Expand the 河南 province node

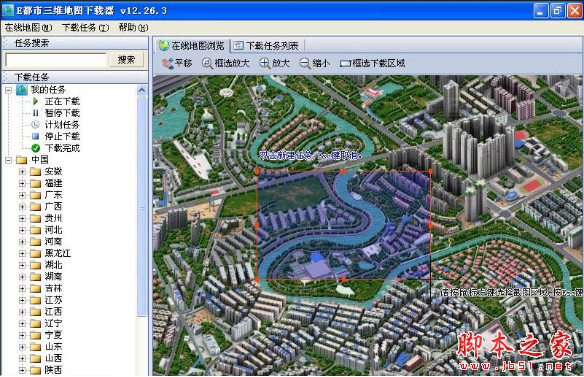coord(22,242)
